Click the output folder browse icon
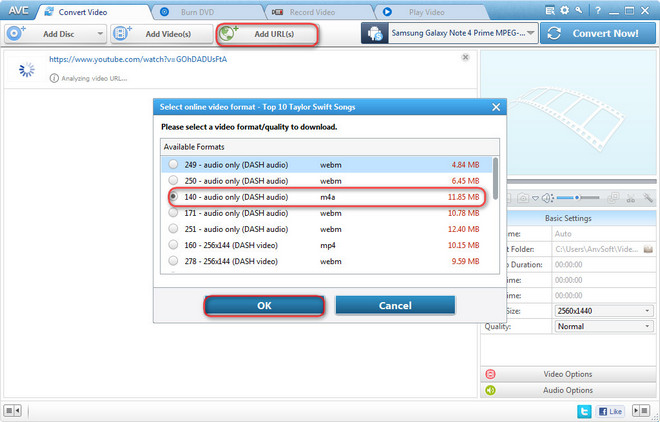The height and width of the screenshot is (422, 660). pyautogui.click(x=648, y=249)
